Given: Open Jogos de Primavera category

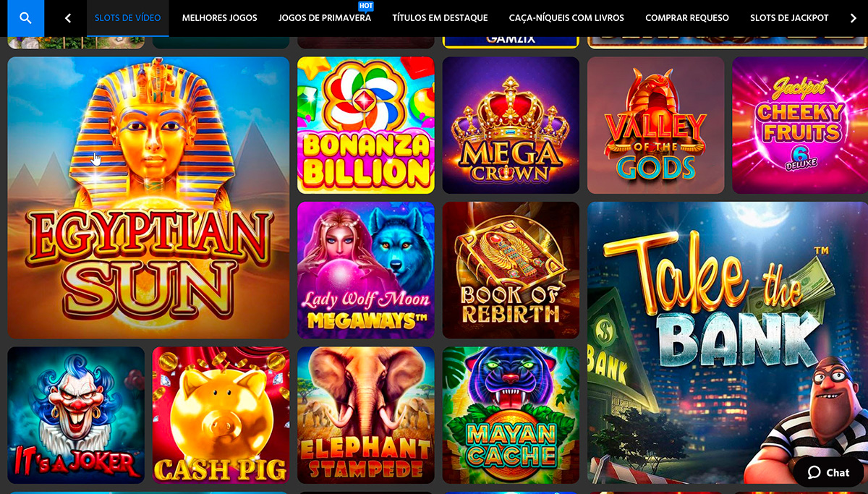Looking at the screenshot, I should (325, 18).
